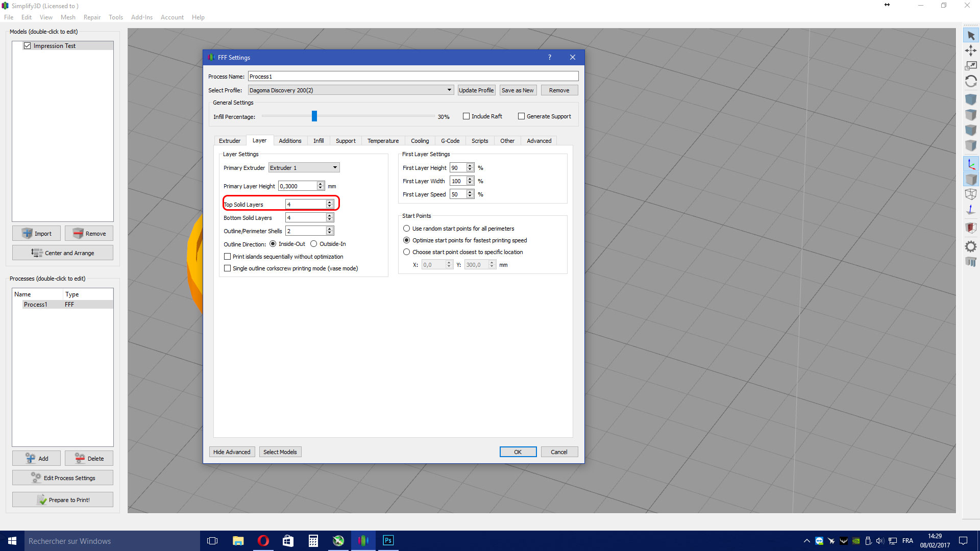The width and height of the screenshot is (980, 551).
Task: Activate the move/translate tool in the right toolbar
Action: pos(971,51)
